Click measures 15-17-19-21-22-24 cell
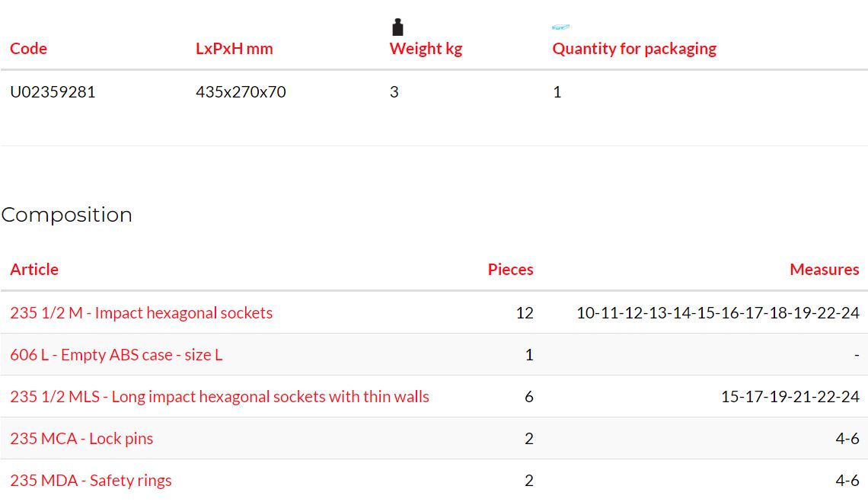 [790, 397]
